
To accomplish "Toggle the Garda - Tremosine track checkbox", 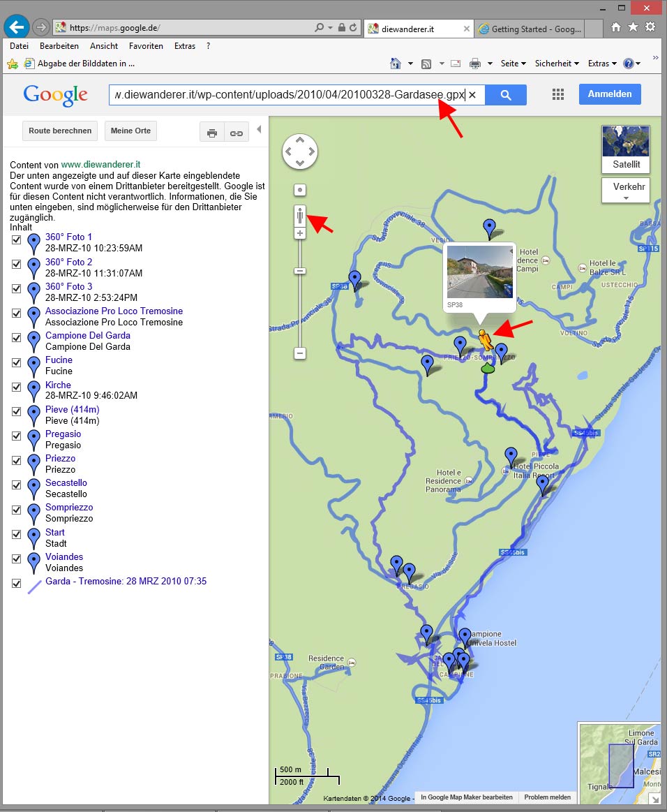I will pos(16,584).
